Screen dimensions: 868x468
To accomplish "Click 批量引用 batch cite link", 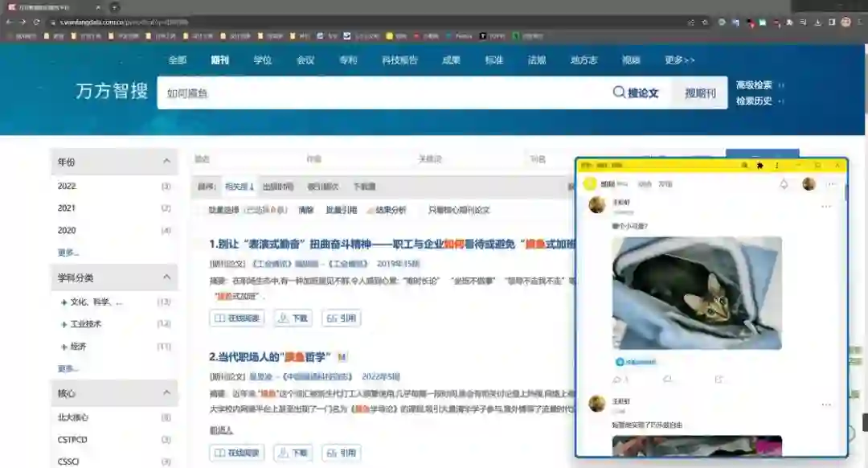I will coord(341,210).
